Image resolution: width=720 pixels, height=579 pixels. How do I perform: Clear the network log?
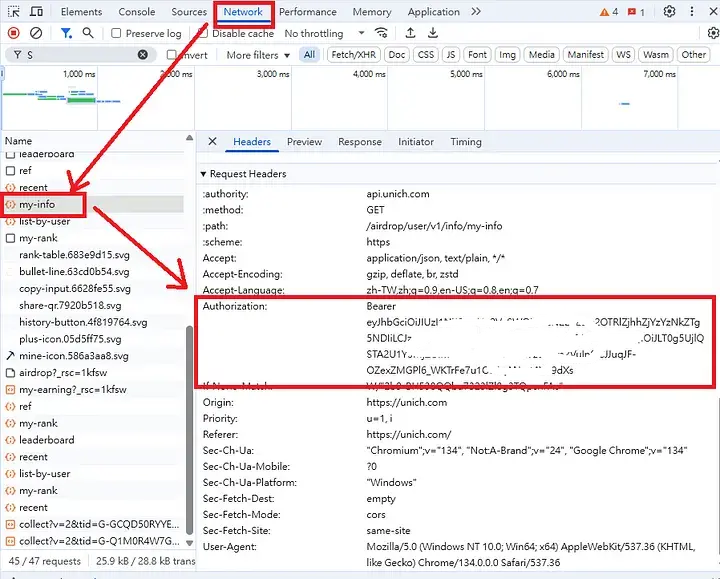(36, 33)
